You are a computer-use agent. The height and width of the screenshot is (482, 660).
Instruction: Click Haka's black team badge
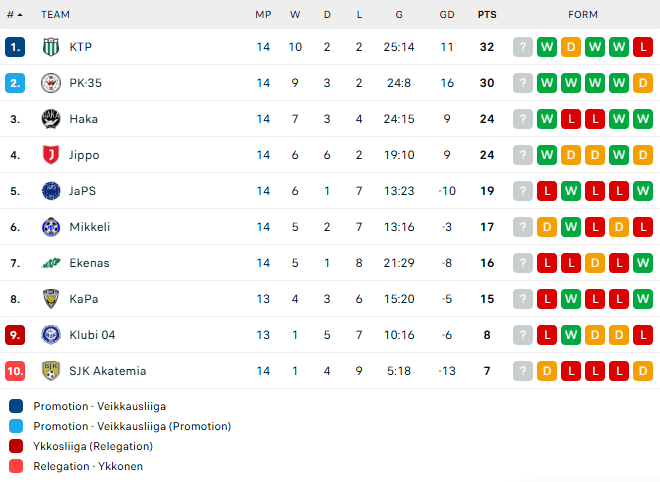coord(51,119)
